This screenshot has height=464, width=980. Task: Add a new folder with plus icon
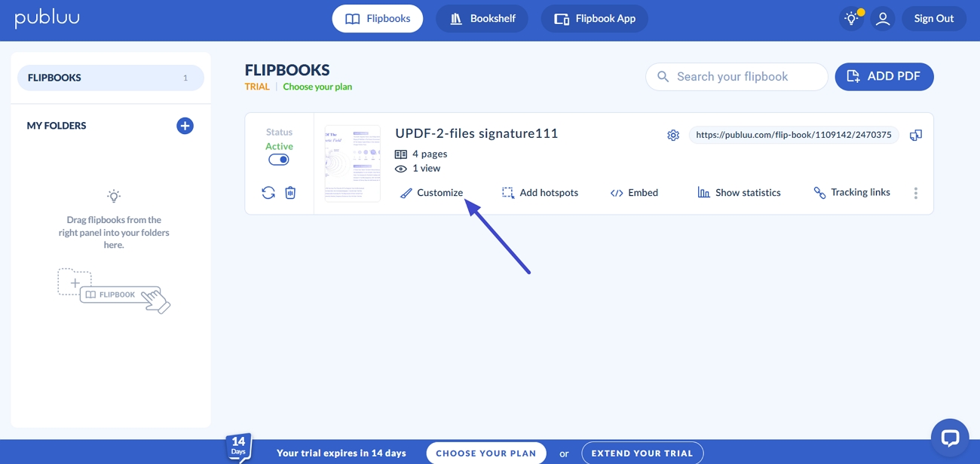click(185, 126)
